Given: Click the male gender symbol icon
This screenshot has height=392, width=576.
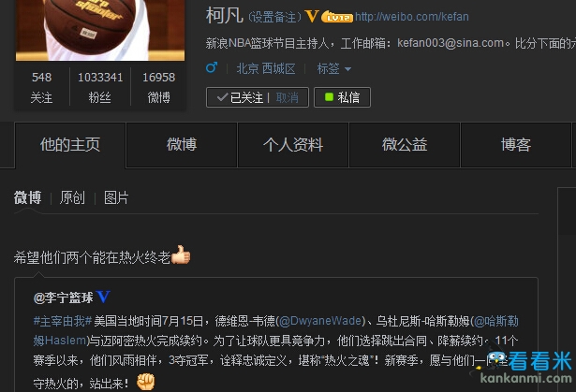Looking at the screenshot, I should (212, 67).
